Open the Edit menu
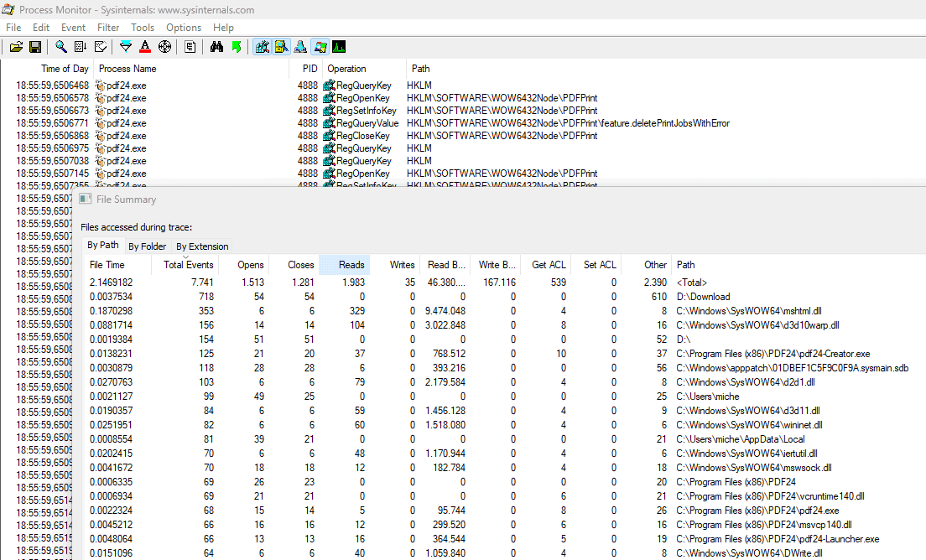The width and height of the screenshot is (926, 560). [41, 28]
